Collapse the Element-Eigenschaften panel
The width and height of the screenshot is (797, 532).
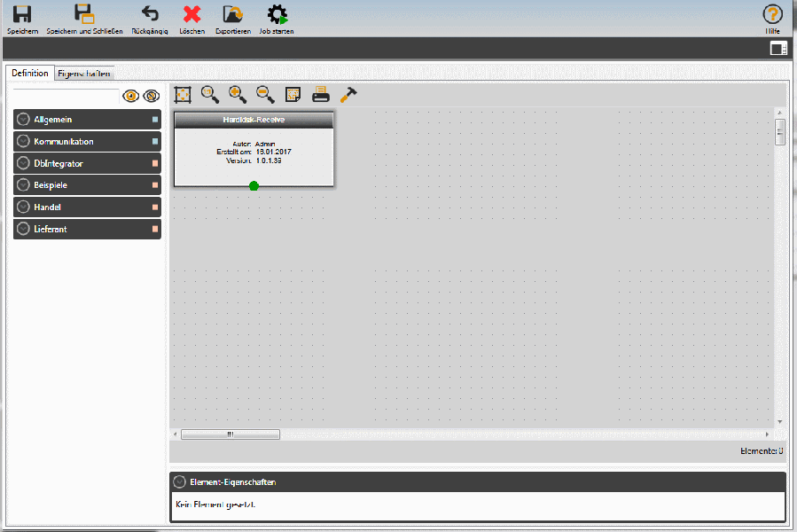pyautogui.click(x=179, y=481)
